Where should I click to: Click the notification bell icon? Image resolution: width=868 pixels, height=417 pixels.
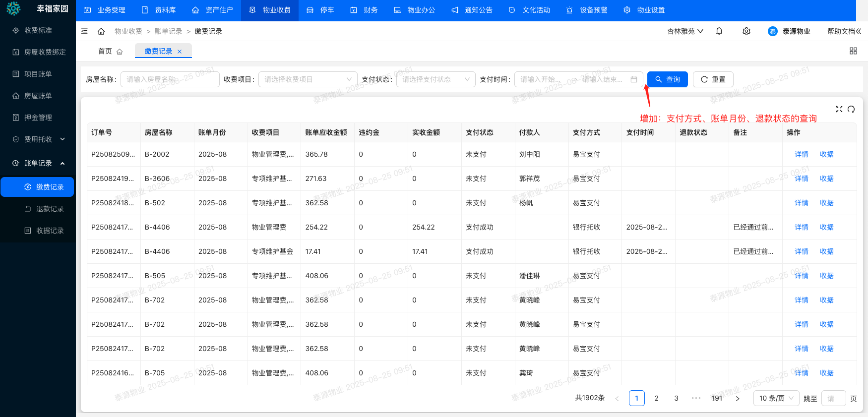pos(719,31)
